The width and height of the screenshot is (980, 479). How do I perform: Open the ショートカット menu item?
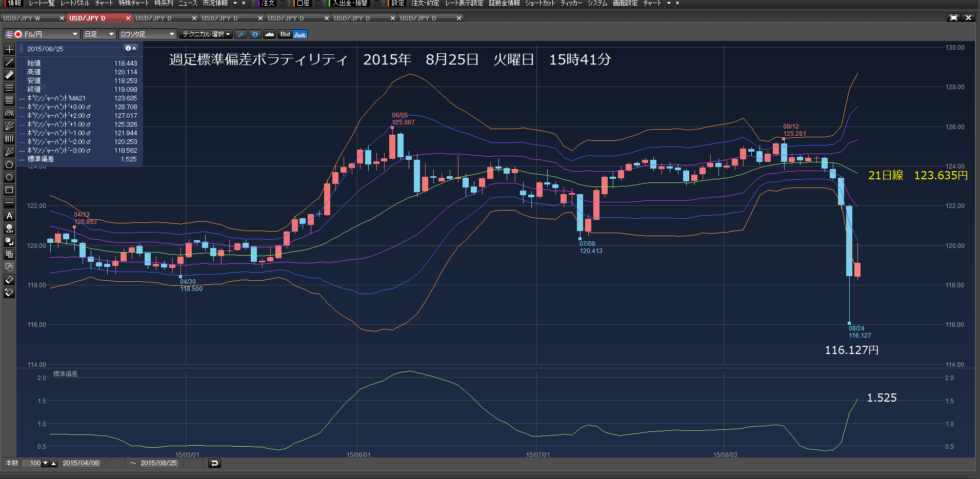coord(540,3)
